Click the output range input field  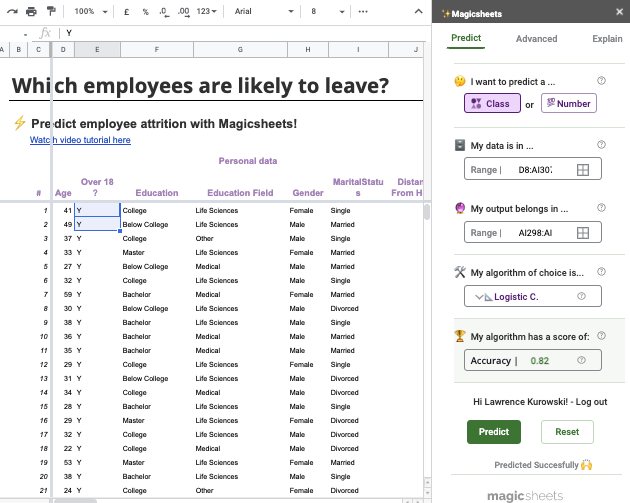(x=533, y=233)
